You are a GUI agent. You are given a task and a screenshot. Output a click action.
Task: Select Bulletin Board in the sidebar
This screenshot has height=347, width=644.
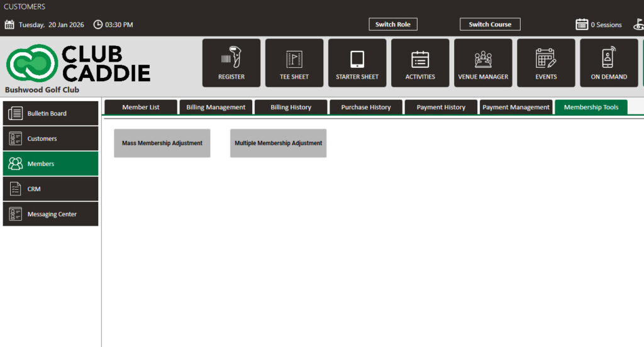50,114
